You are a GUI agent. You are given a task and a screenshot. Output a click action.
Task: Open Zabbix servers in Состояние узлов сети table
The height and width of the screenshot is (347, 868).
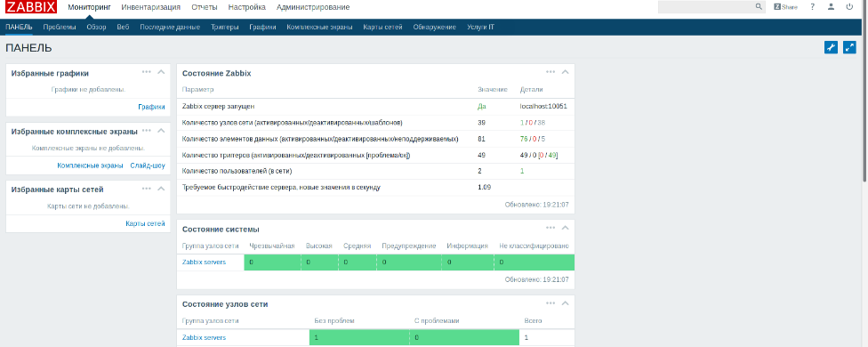pyautogui.click(x=204, y=337)
